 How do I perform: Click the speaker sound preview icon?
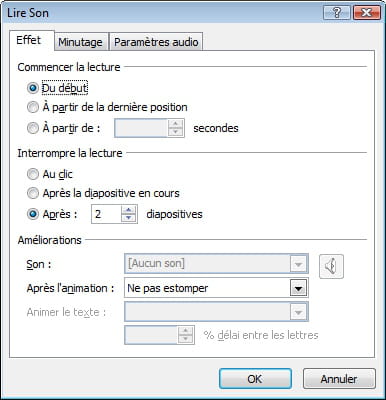(x=331, y=266)
